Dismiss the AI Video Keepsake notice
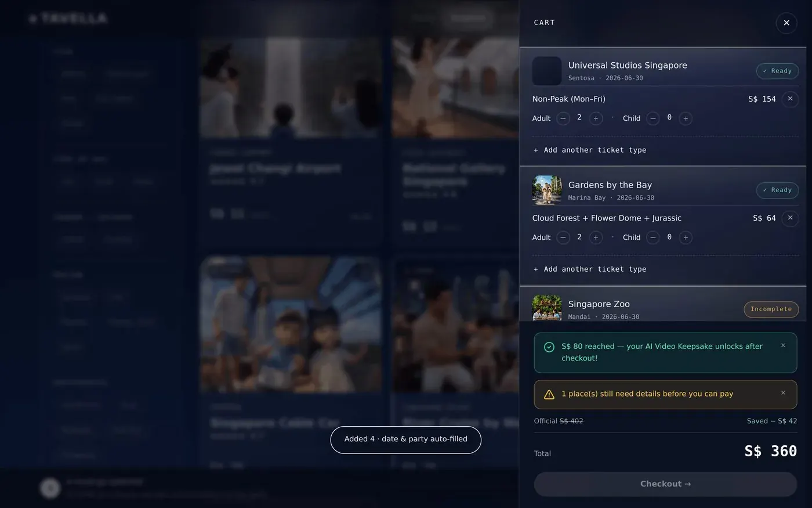 point(783,345)
